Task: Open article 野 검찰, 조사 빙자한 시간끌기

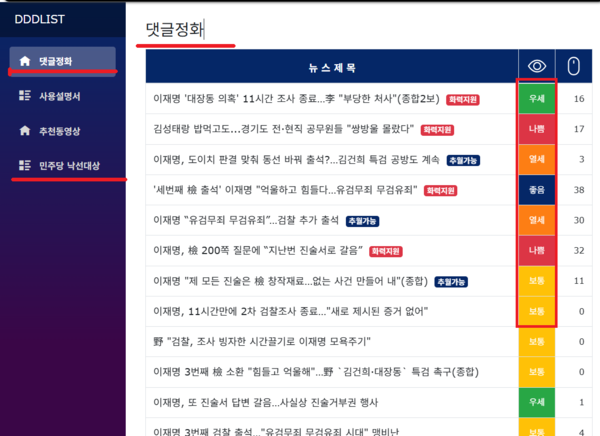Action: (262, 341)
